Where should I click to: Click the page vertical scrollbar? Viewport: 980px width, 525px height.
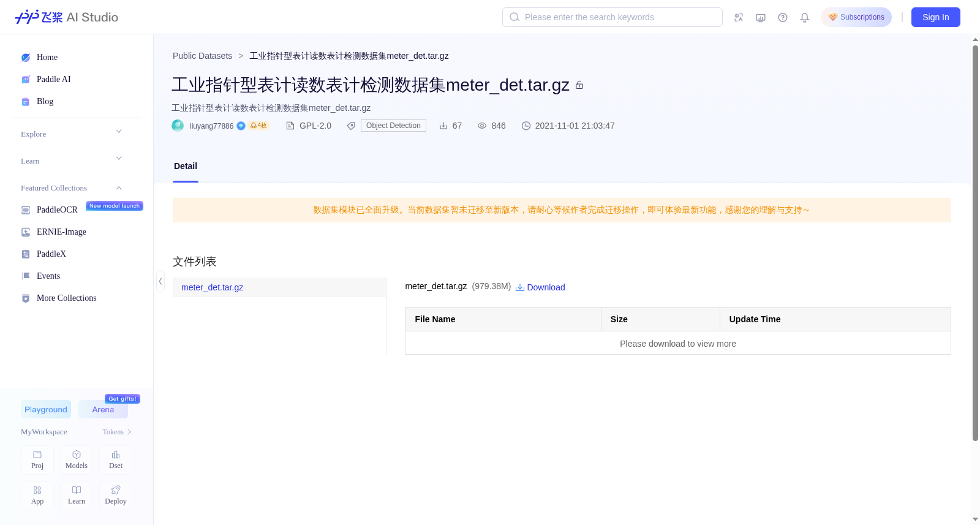click(x=975, y=243)
